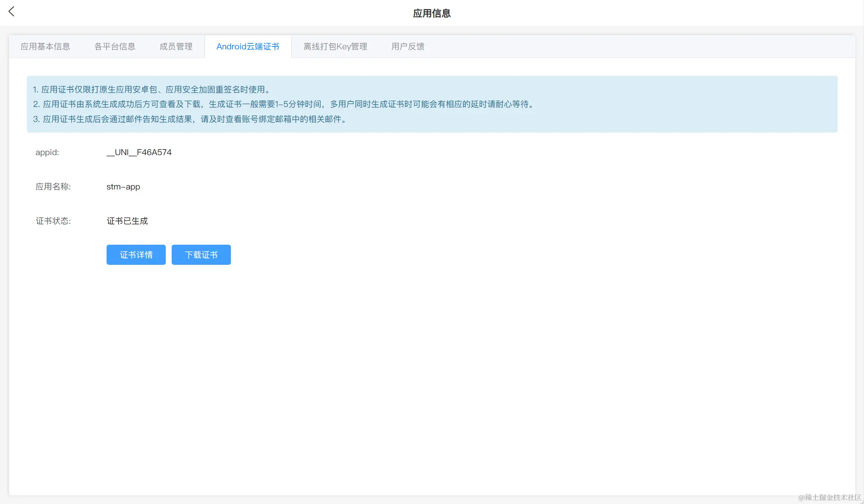
Task: Click the 证书已生成 status text
Action: (127, 221)
